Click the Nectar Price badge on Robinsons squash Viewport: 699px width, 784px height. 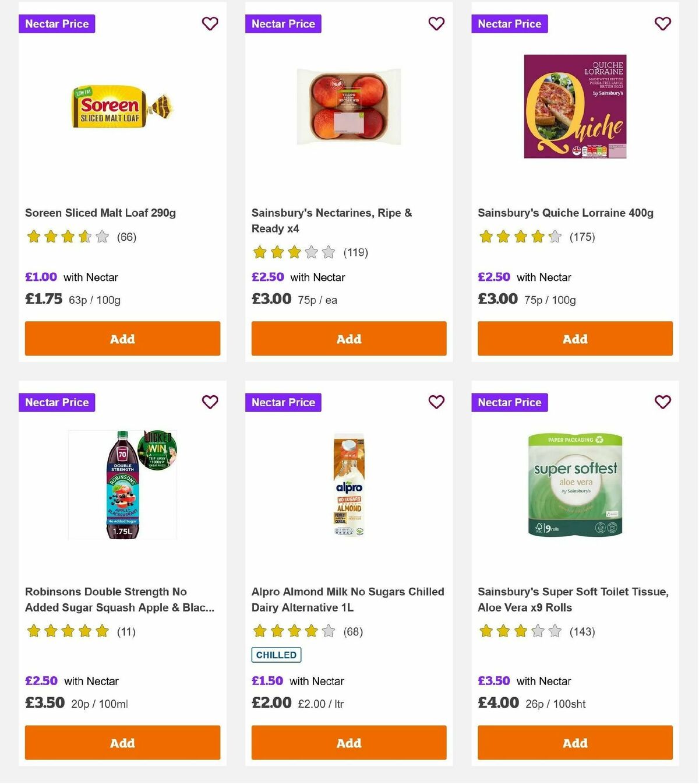57,402
